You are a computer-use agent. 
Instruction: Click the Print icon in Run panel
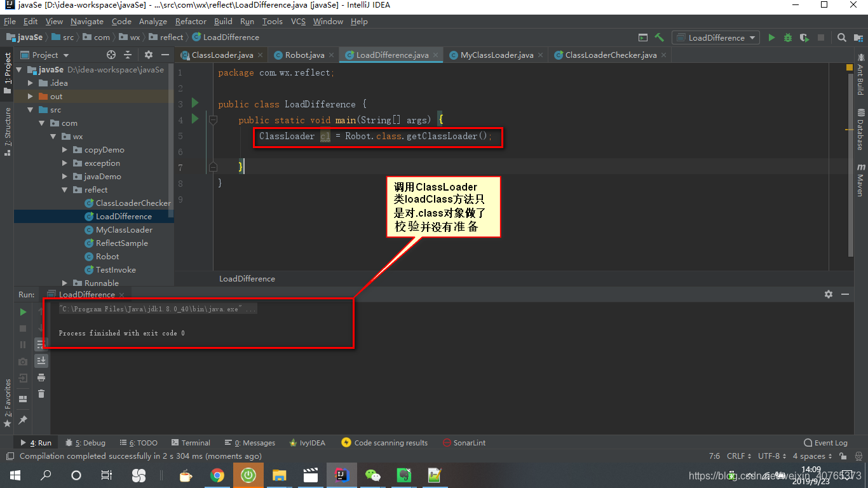41,377
